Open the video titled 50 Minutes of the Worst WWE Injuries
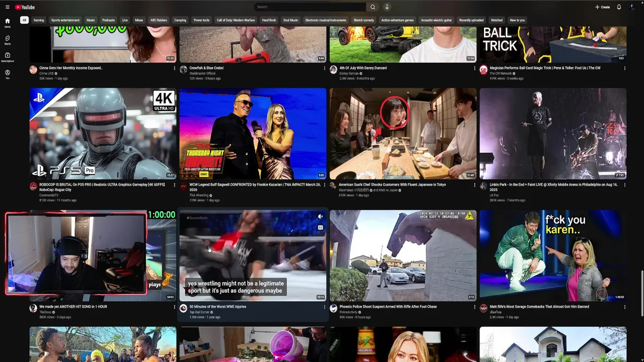Image resolution: width=644 pixels, height=362 pixels. (x=218, y=307)
